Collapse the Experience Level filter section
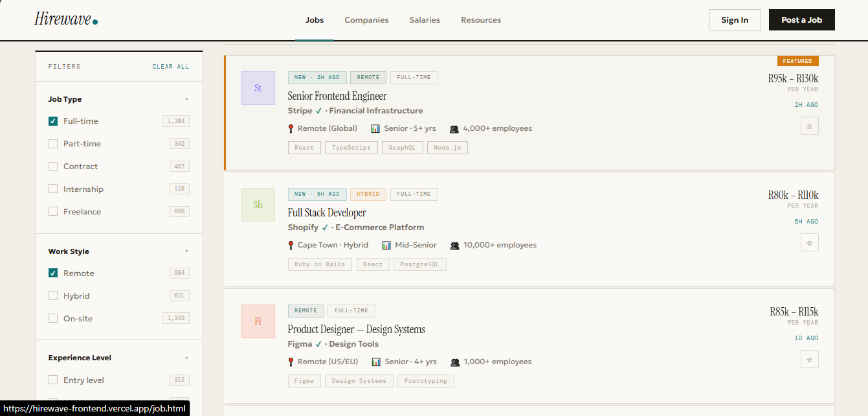 pos(186,358)
